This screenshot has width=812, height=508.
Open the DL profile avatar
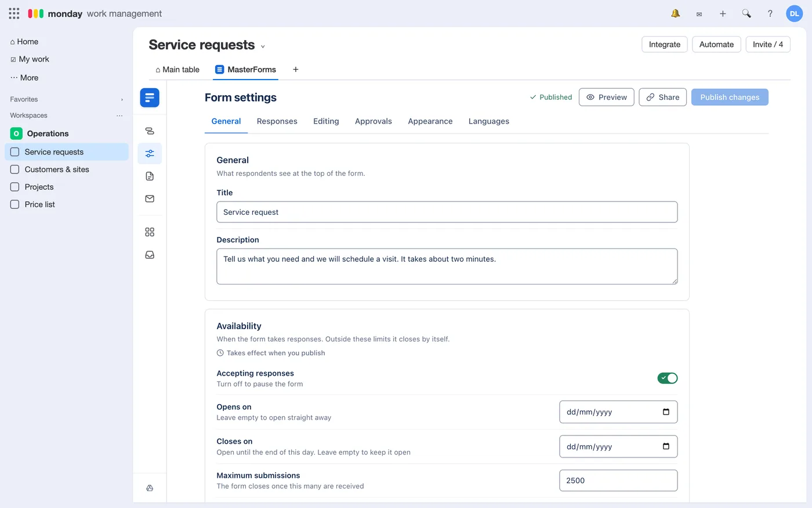point(794,13)
